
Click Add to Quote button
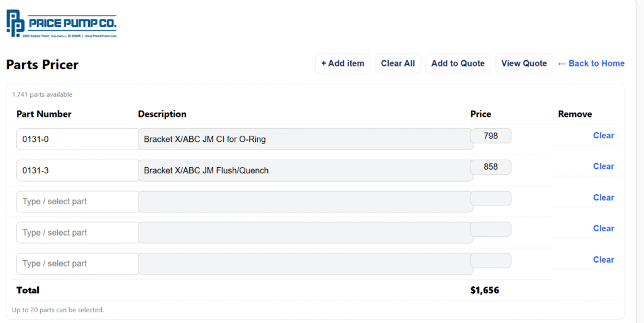(x=458, y=63)
